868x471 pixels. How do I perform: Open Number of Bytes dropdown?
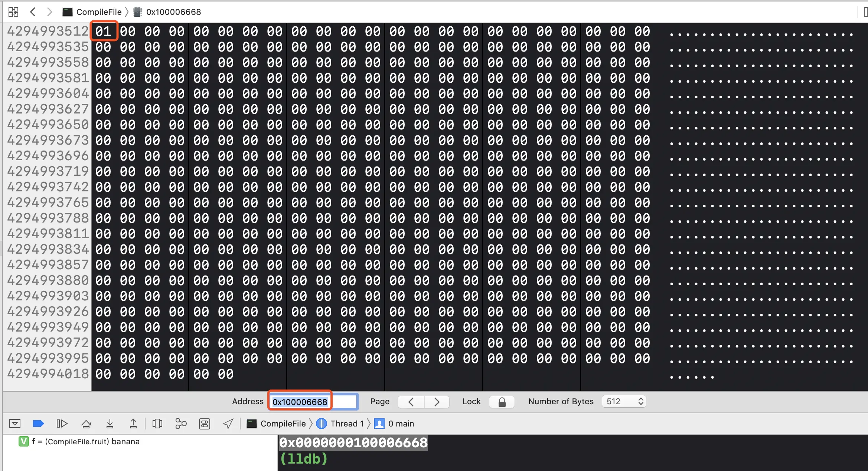(x=624, y=402)
